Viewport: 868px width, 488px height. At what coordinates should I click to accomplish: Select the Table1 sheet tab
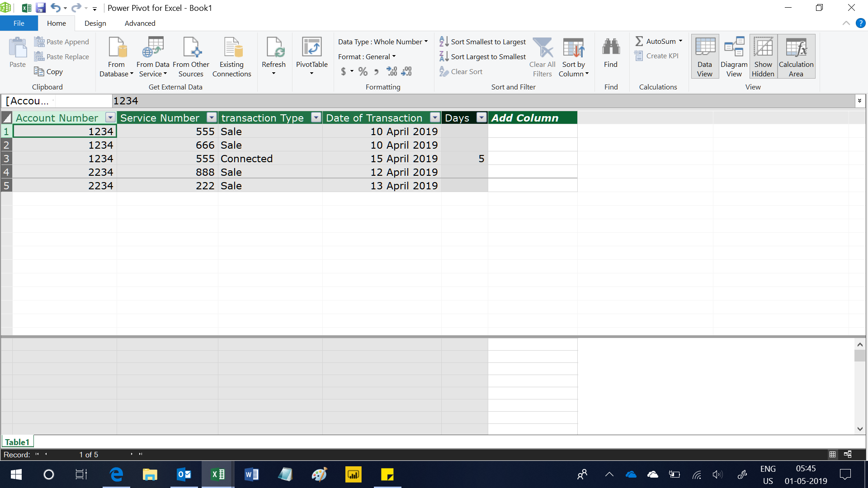tap(17, 442)
